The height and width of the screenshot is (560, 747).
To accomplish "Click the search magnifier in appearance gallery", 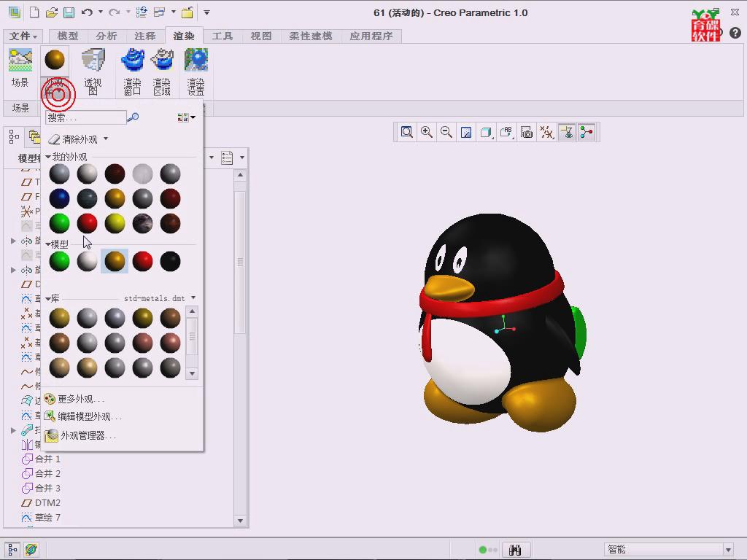I will pyautogui.click(x=133, y=117).
